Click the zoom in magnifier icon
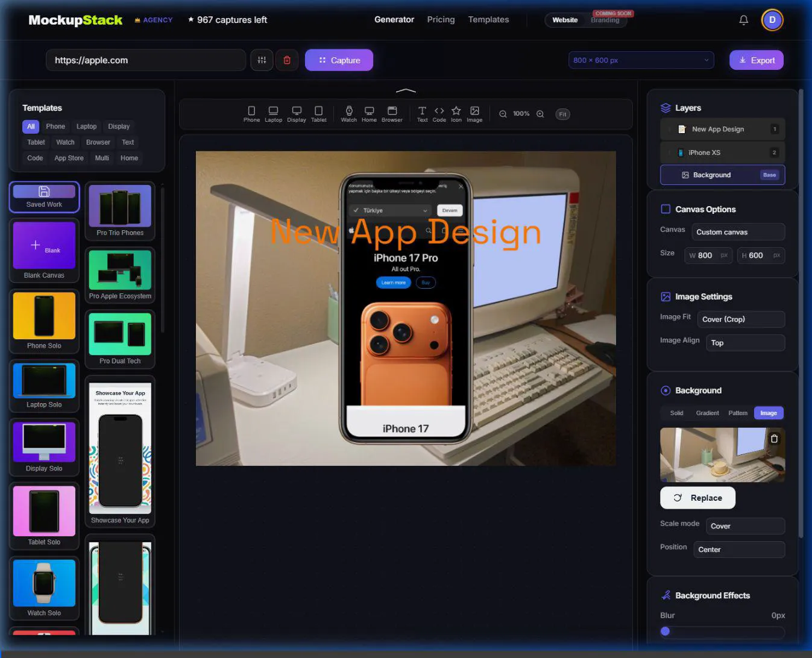The height and width of the screenshot is (658, 812). pos(540,114)
